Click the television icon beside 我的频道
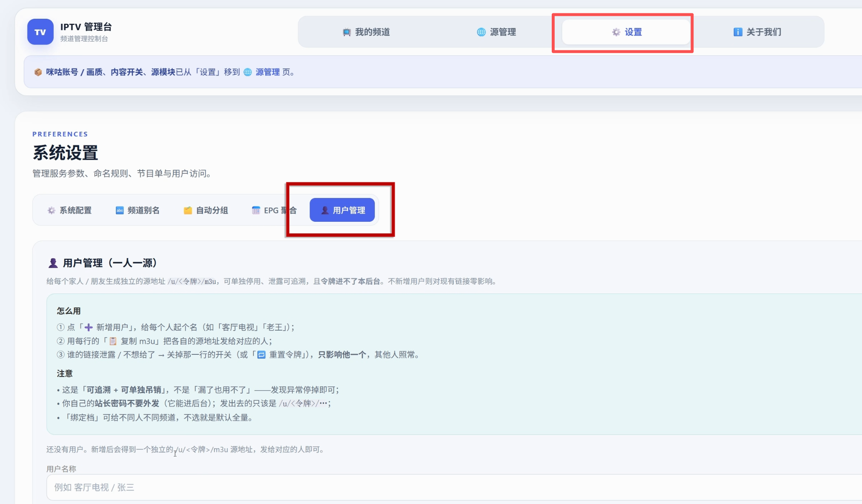Viewport: 862px width, 504px height. coord(347,32)
